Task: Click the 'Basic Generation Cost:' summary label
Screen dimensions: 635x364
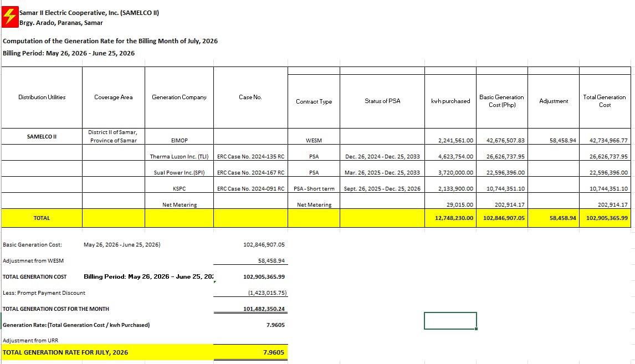Action: coord(32,244)
